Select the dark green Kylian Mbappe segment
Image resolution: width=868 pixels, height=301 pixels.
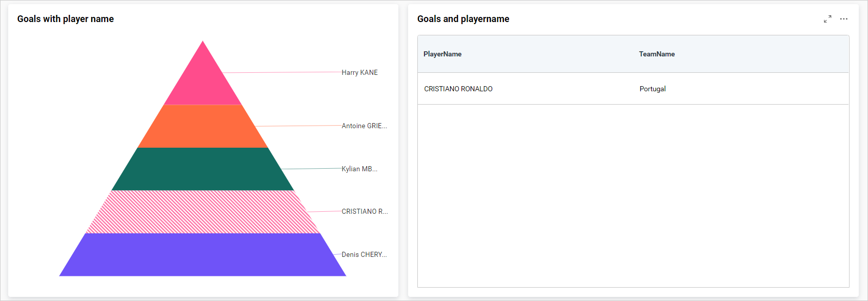pos(203,169)
